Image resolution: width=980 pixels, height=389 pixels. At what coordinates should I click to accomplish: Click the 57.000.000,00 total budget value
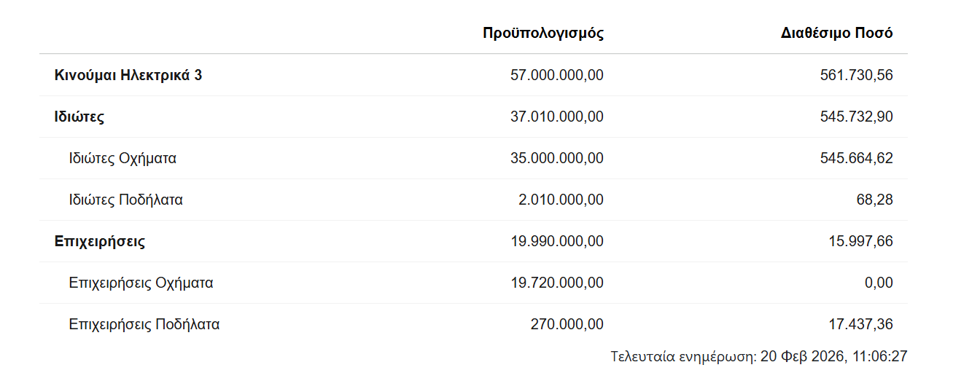coord(557,75)
